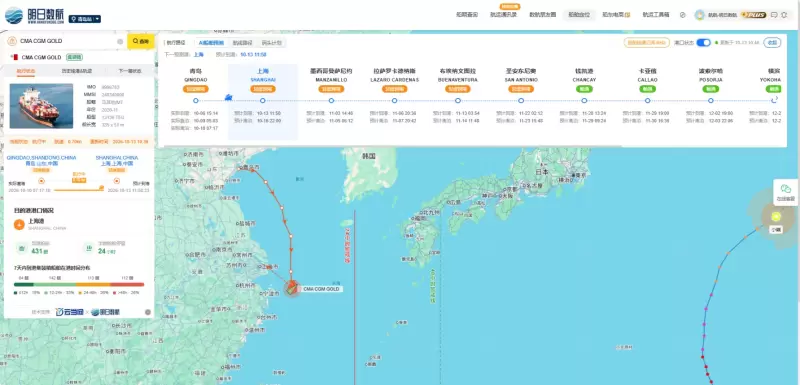Image resolution: width=800 pixels, height=385 pixels.
Task: Click the circular icon right of toolbox nav
Action: click(683, 15)
